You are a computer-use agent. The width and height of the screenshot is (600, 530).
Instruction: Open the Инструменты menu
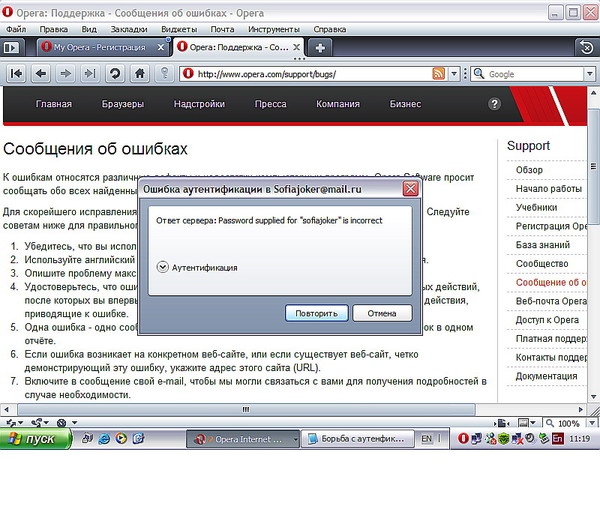(274, 29)
